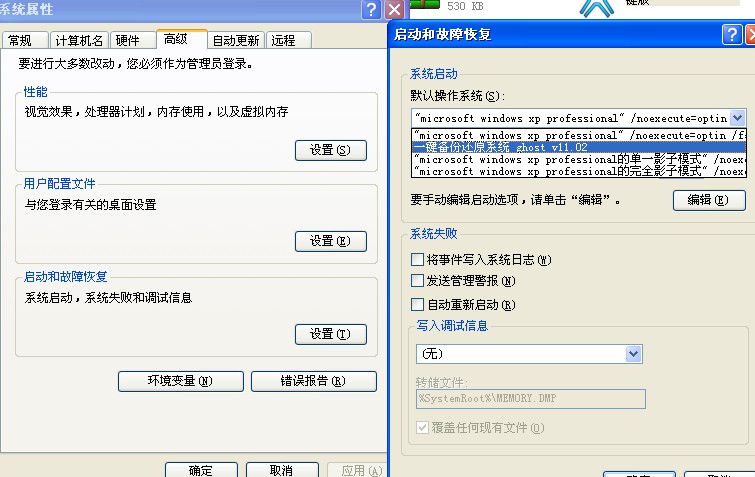Switch to the 计算机名 tab
The image size is (755, 477).
click(79, 40)
